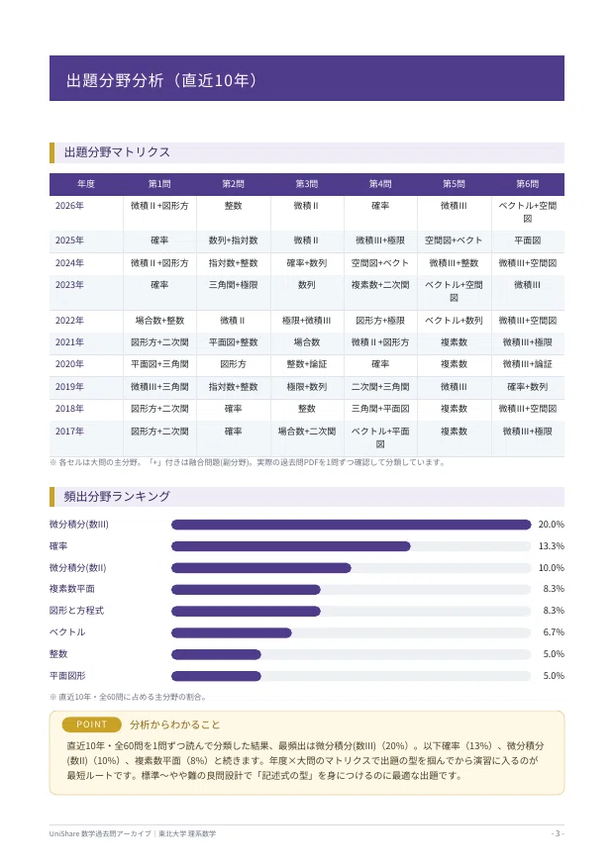The image size is (614, 868).
Task: Select the 極限+数列 cell
Action: 307,386
